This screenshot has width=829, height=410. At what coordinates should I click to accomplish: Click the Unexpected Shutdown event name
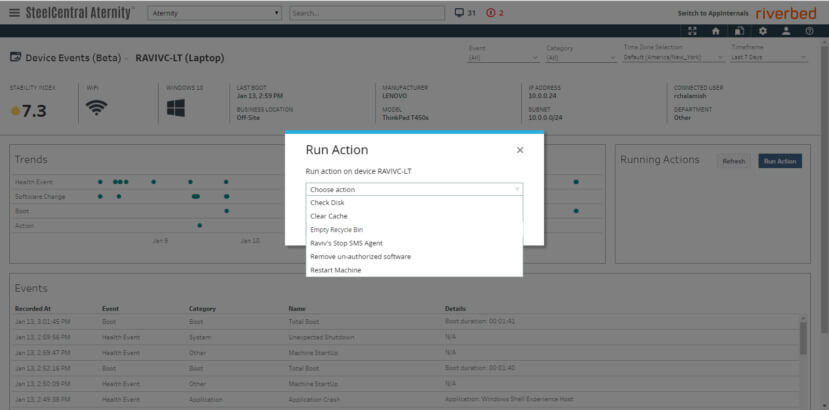click(321, 337)
